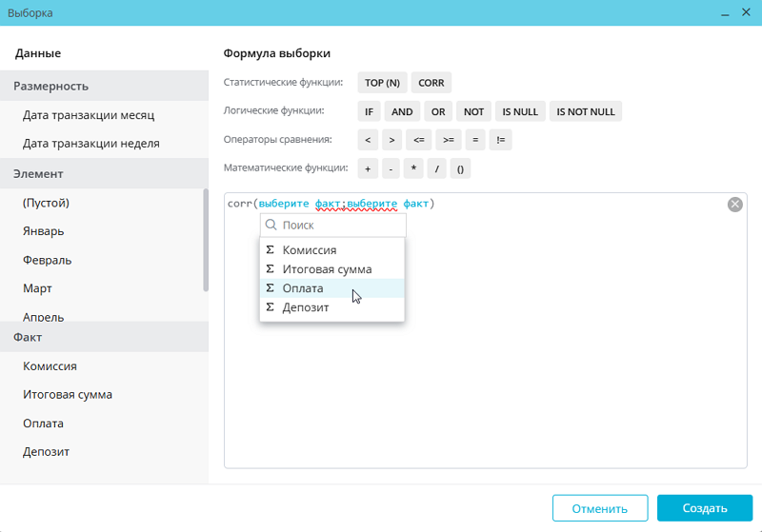The height and width of the screenshot is (532, 762).
Task: Click the search field in the fact dropdown
Action: click(341, 226)
